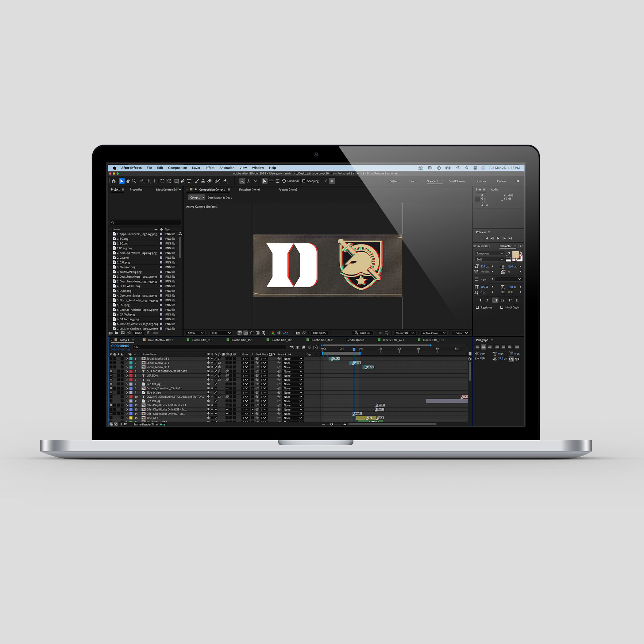
Task: Switch to Kinetic Title_31 1 timeline tab
Action: (x=202, y=340)
